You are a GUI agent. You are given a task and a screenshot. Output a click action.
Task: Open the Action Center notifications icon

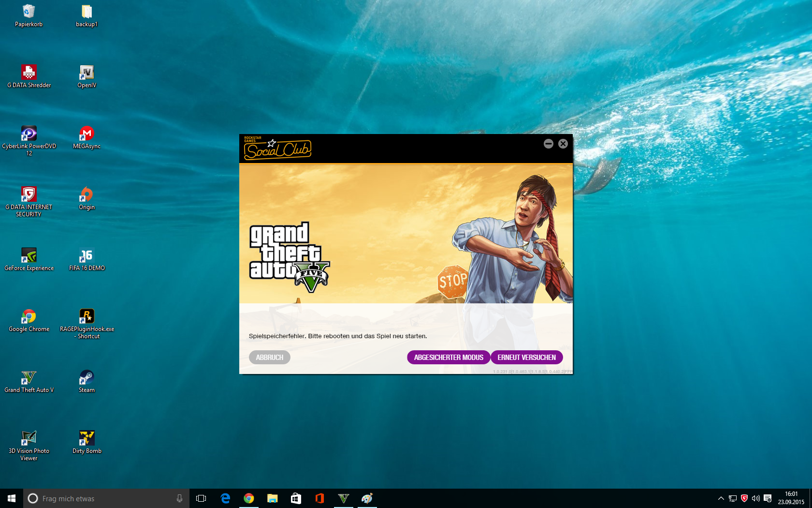[x=768, y=498]
